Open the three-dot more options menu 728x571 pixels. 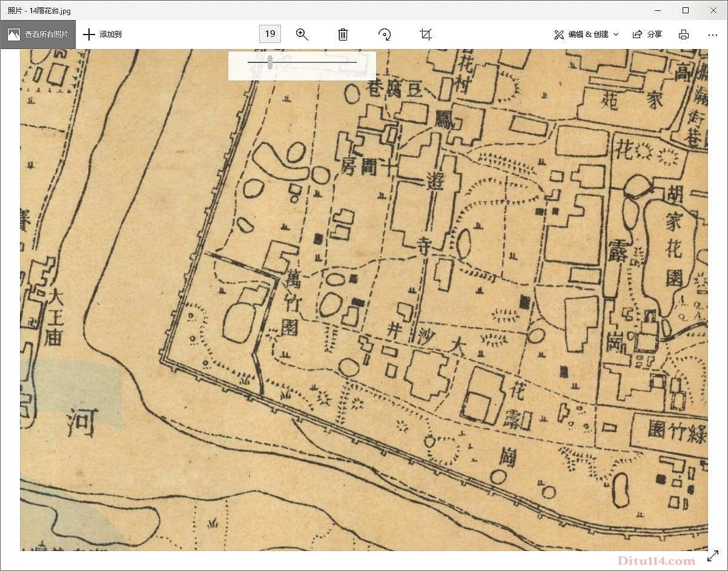coord(713,35)
